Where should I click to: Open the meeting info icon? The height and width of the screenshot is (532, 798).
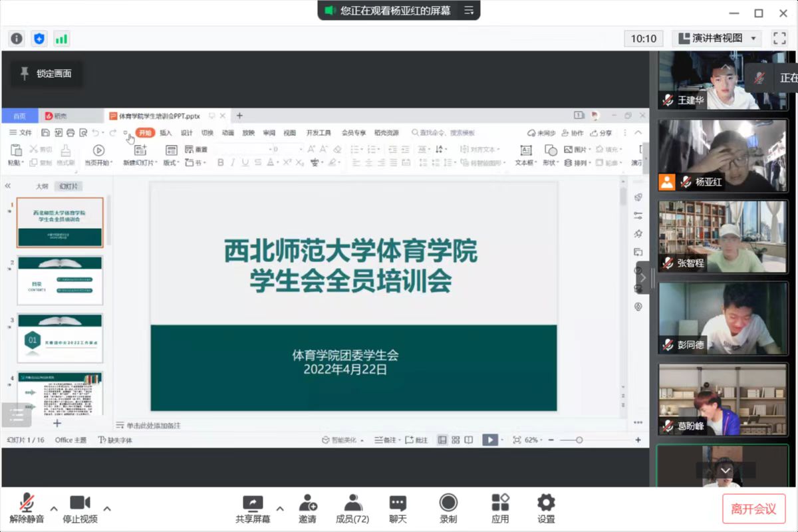(17, 39)
